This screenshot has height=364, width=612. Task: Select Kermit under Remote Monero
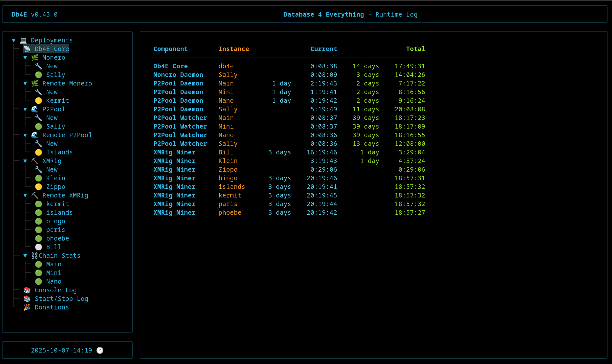[57, 100]
